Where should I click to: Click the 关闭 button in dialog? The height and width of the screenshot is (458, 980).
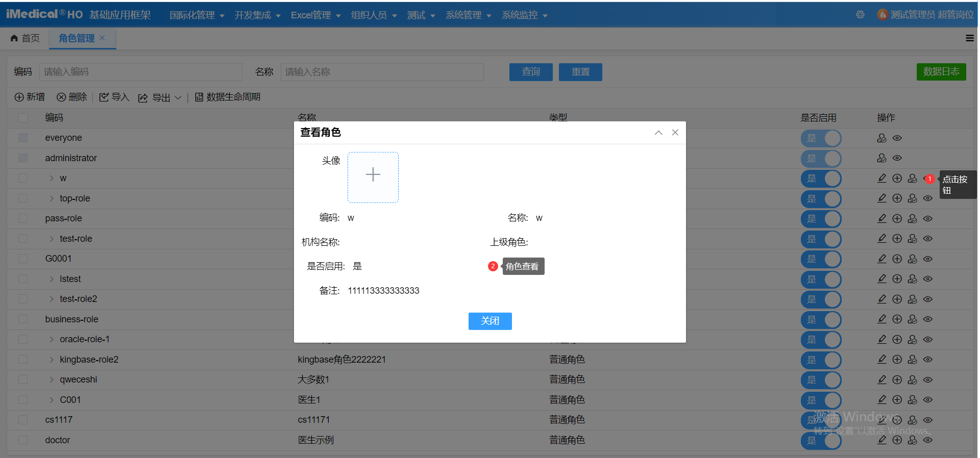pos(490,321)
